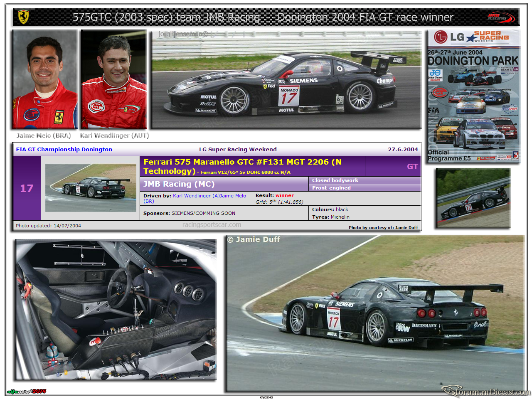532x399 pixels.
Task: Open Jamie Duff rear-view car photo
Action: click(375, 313)
